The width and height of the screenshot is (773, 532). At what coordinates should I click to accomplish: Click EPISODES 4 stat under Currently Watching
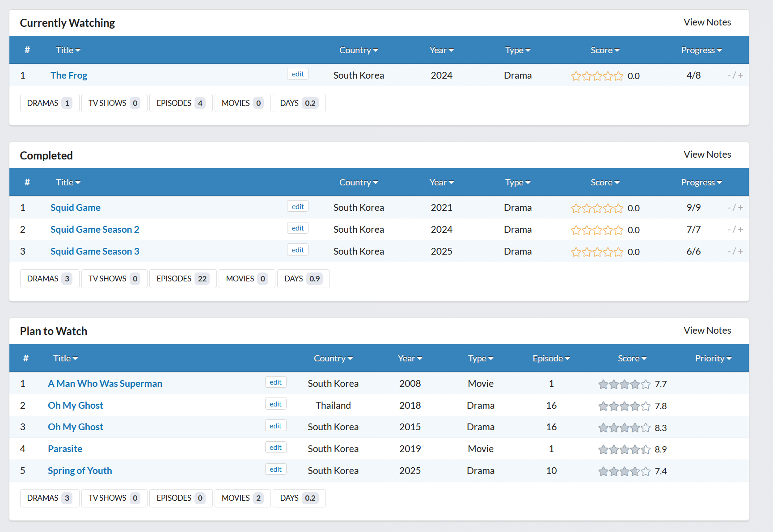[x=181, y=103]
